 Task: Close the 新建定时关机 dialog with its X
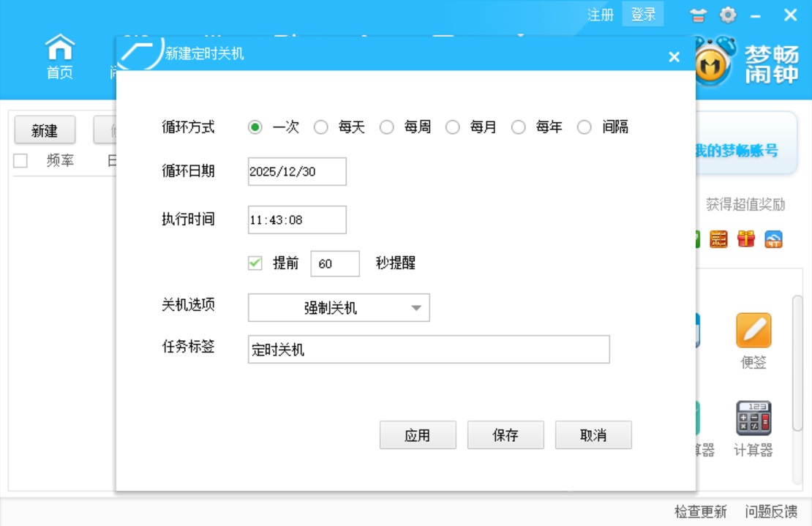[x=673, y=57]
